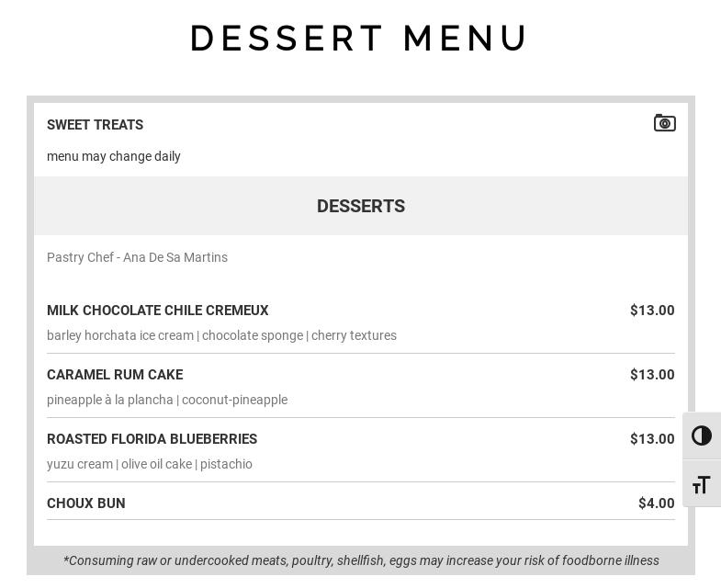
Task: Click the barley horchata ice cream description
Action: click(x=221, y=335)
